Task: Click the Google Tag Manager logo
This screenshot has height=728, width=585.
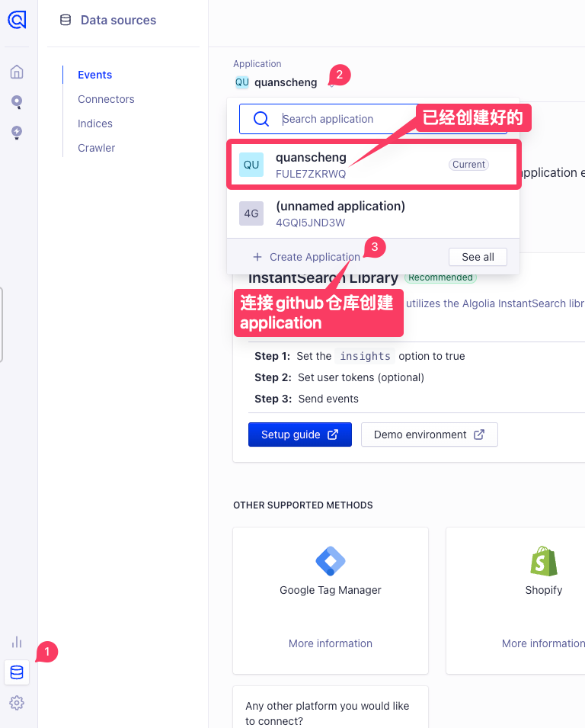Action: [331, 561]
